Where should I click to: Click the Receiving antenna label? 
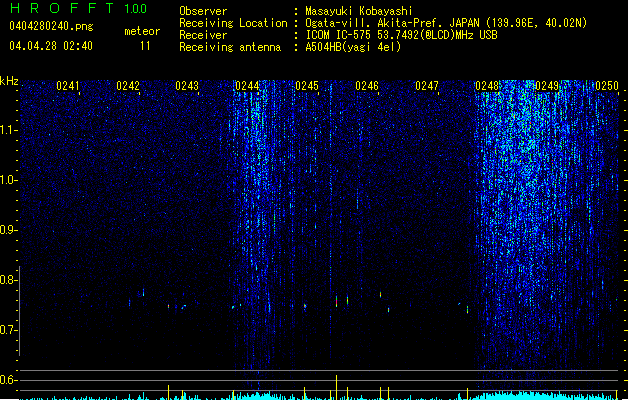pos(230,47)
